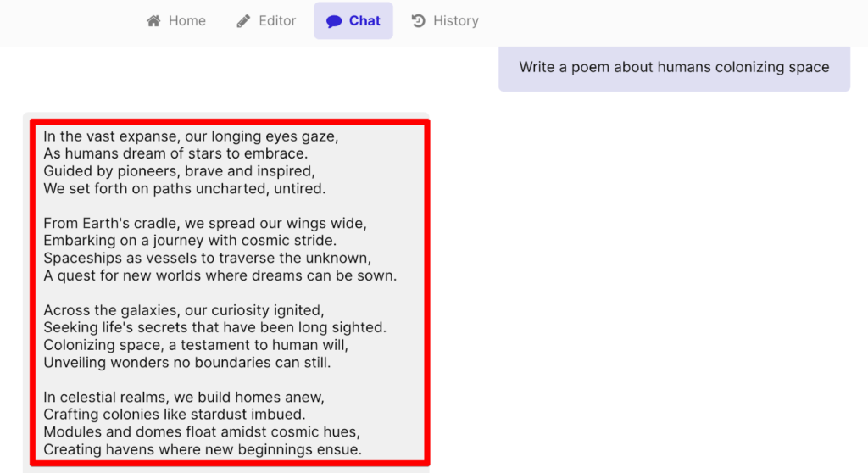Click the house icon beside Home
The width and height of the screenshot is (868, 473).
[x=153, y=21]
